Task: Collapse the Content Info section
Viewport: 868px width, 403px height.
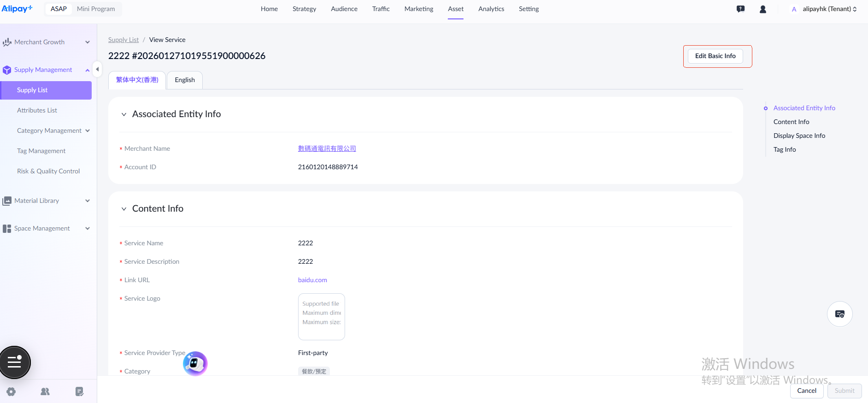Action: [x=124, y=209]
